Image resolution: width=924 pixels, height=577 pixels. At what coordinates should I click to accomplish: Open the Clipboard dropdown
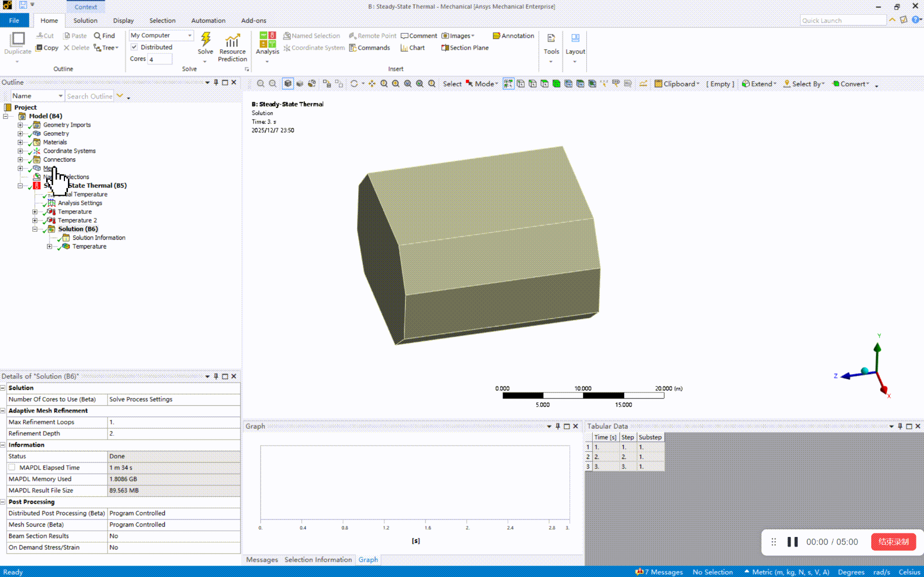pos(677,84)
